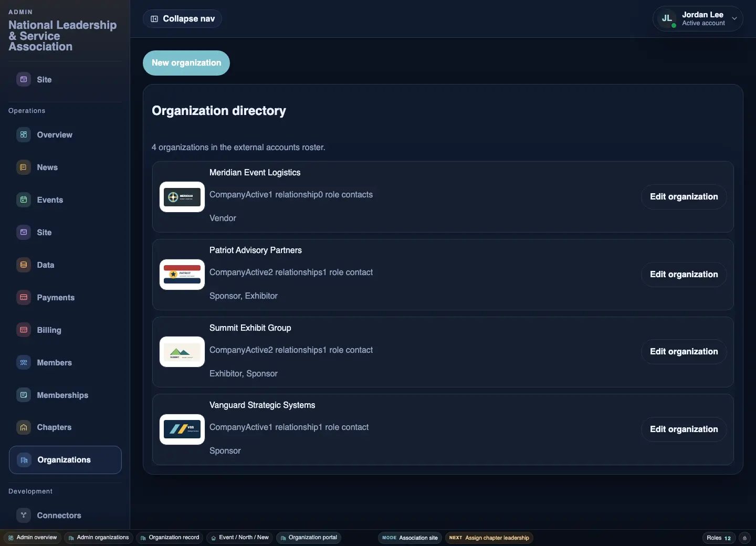Switch to the Admin organizations tab
756x546 pixels.
(98, 538)
